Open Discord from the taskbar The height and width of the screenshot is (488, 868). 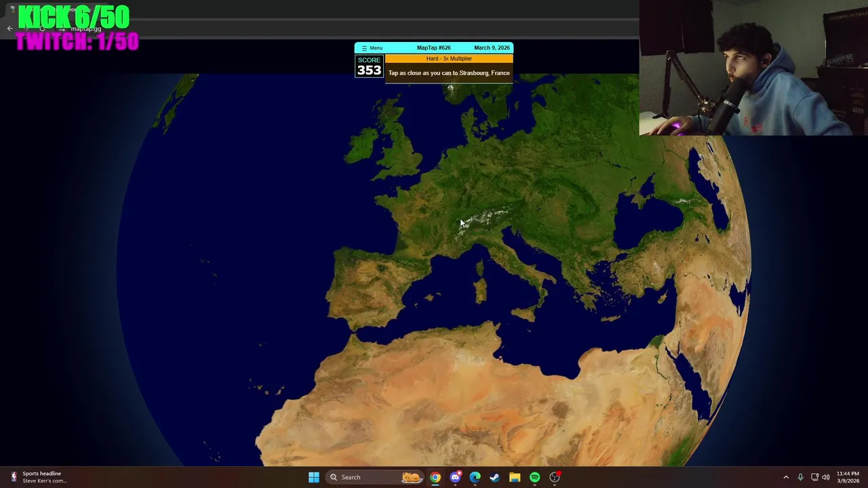coord(455,477)
